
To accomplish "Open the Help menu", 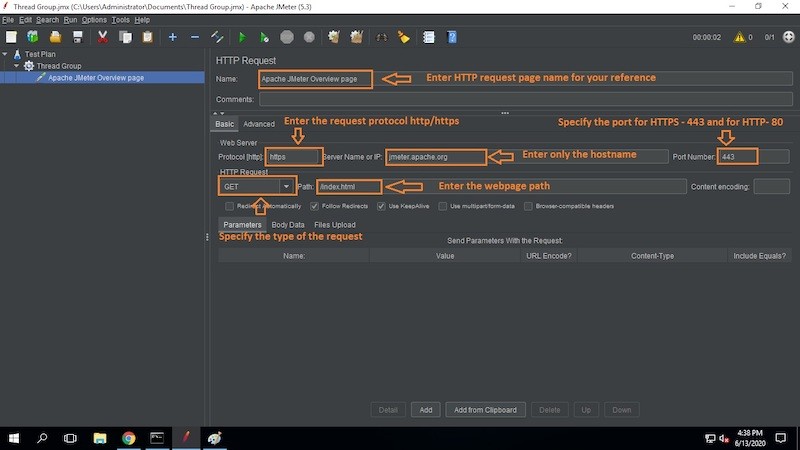I will 142,20.
